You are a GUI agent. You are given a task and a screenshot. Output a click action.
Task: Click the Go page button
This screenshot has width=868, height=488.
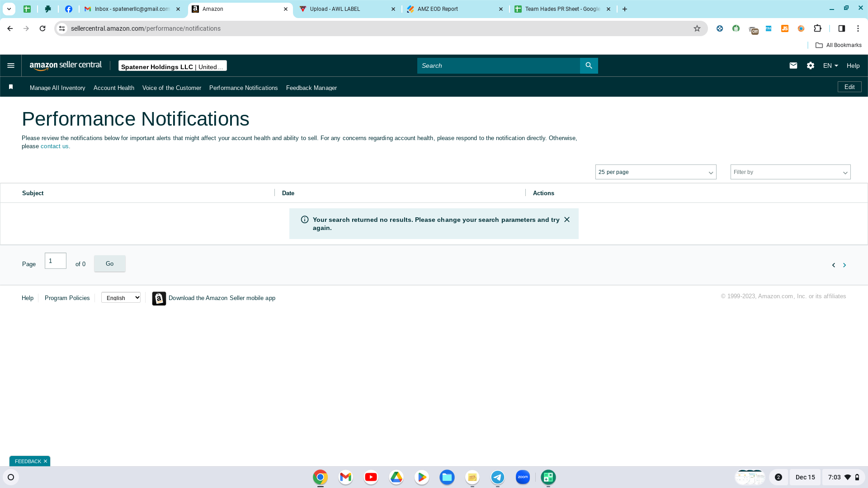click(110, 263)
